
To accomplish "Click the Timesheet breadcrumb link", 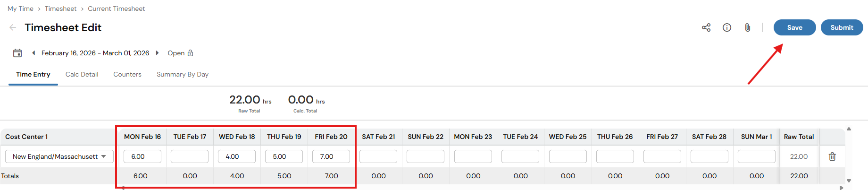I will [60, 9].
